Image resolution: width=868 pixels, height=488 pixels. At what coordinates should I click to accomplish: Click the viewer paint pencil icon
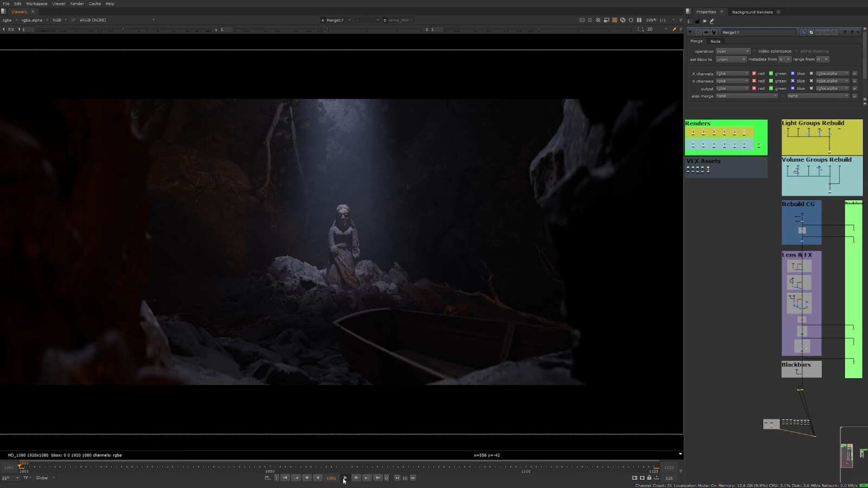(674, 29)
